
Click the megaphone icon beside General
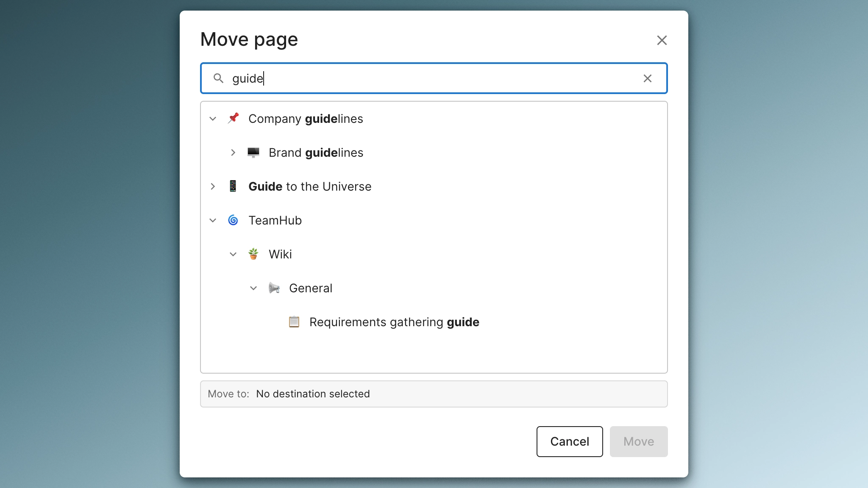click(275, 288)
